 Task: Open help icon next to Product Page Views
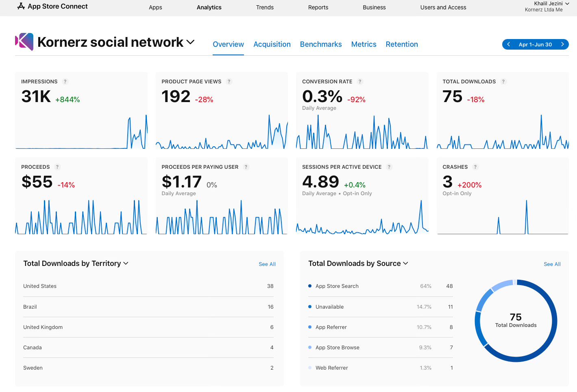coord(229,82)
